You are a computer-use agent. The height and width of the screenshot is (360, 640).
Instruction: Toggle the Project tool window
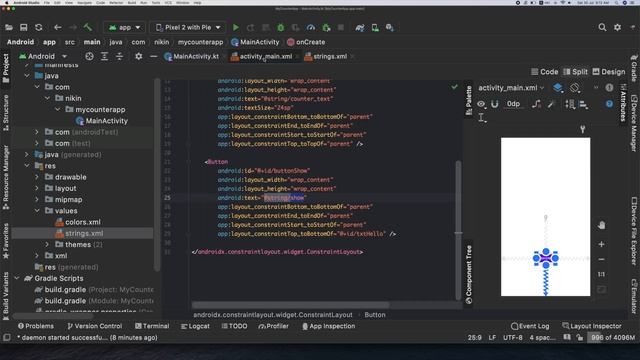(x=6, y=68)
